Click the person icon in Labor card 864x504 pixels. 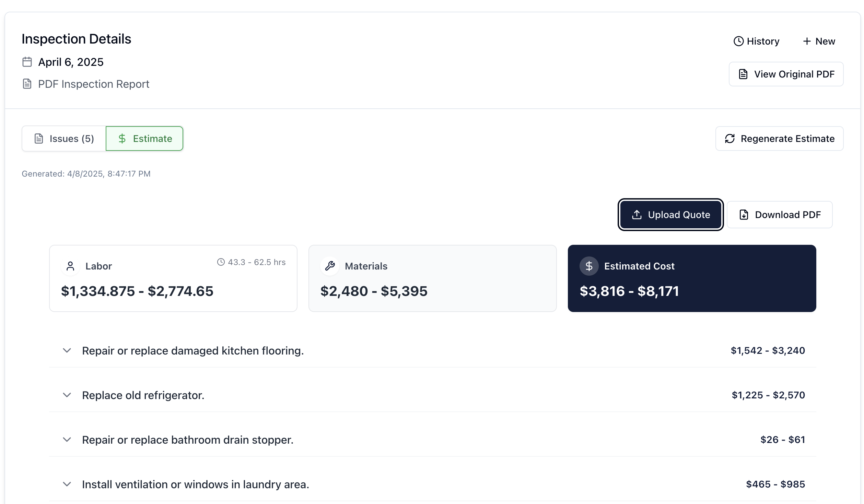(70, 266)
